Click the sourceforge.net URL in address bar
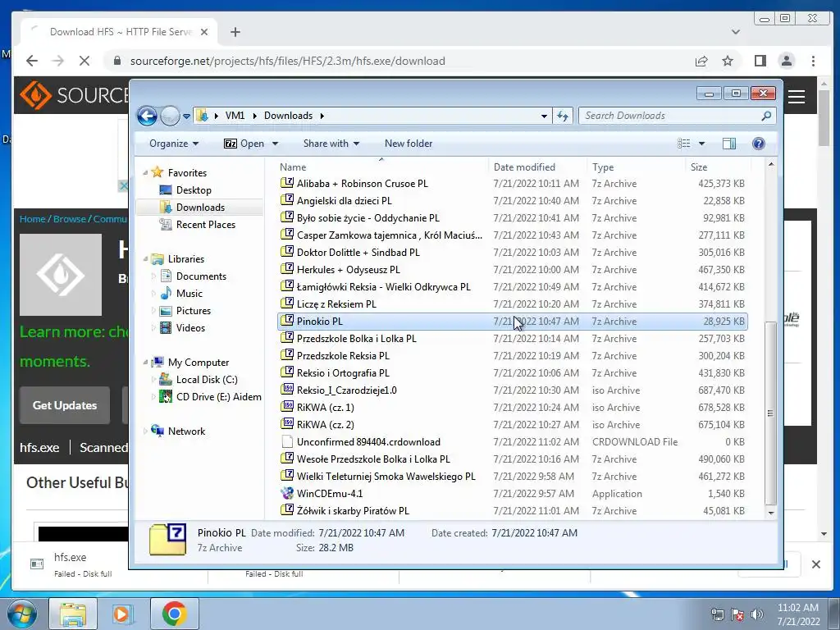The width and height of the screenshot is (840, 630). [288, 61]
